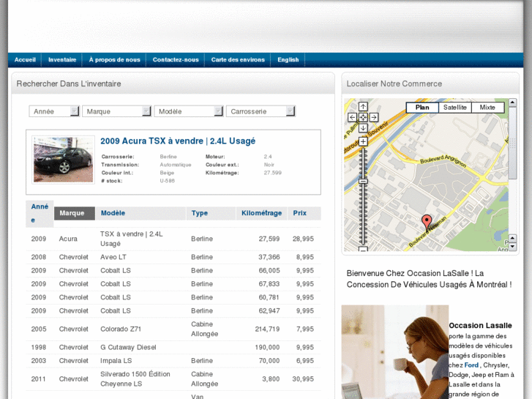This screenshot has width=532, height=399.
Task: Switch site language to English
Action: click(x=288, y=60)
